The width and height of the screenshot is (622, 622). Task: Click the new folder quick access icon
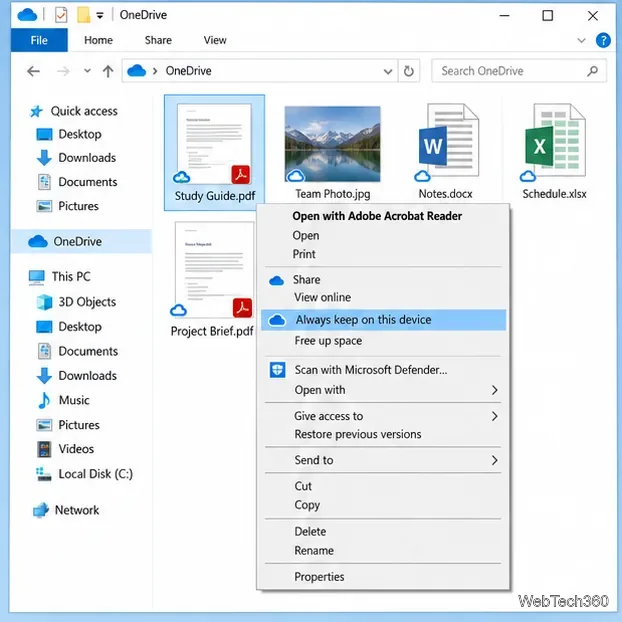(83, 15)
